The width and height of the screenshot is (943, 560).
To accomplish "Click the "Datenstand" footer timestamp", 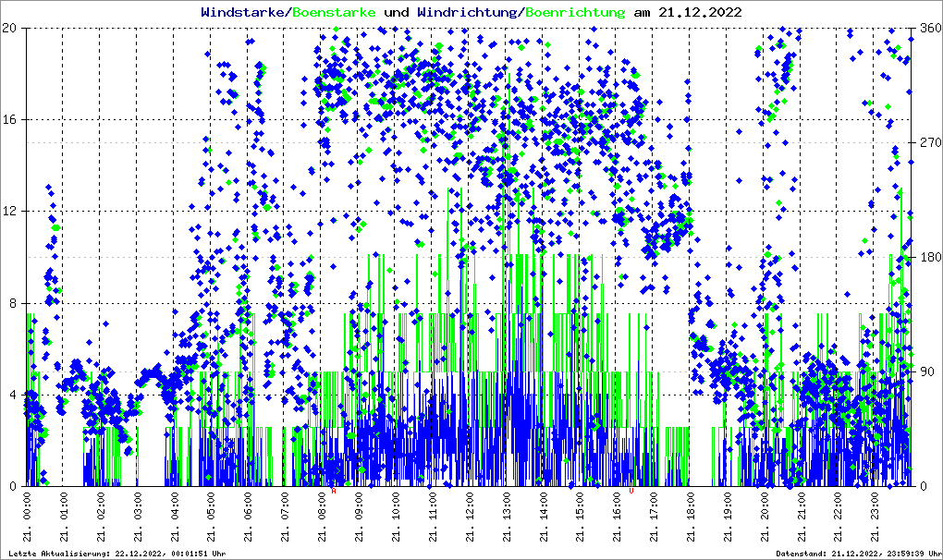I will tap(859, 554).
